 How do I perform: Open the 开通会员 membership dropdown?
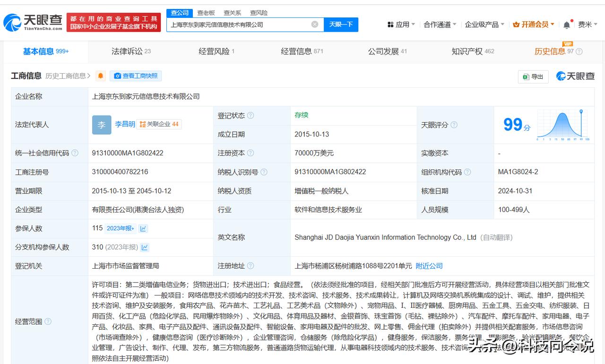coord(534,25)
